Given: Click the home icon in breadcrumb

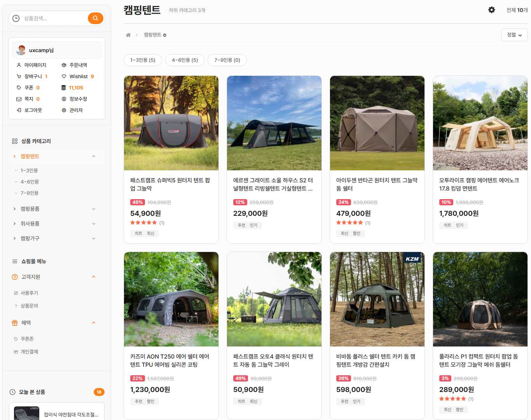Looking at the screenshot, I should [x=128, y=35].
